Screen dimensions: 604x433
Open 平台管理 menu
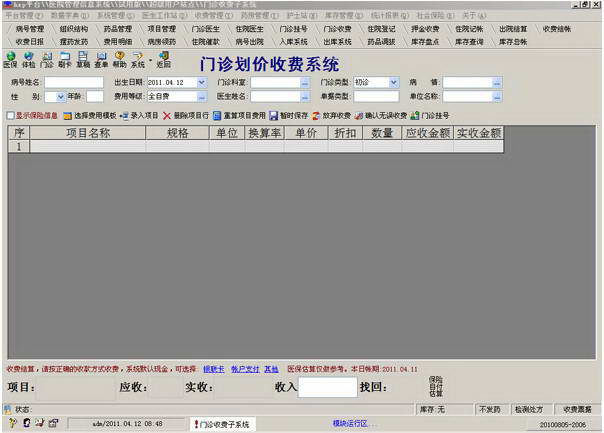pyautogui.click(x=24, y=16)
